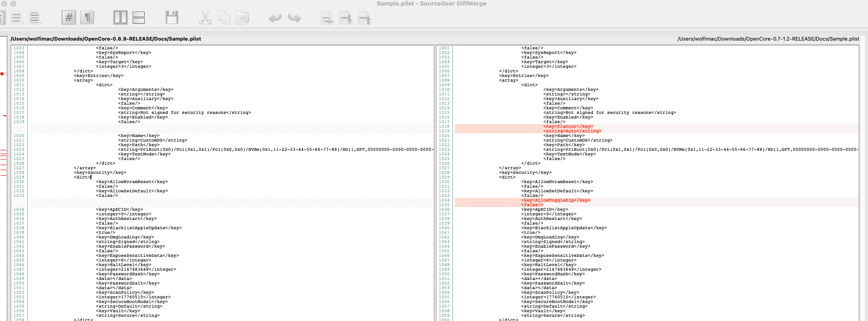Click red change marker in left overview bar
The image size is (868, 321).
coord(2,74)
